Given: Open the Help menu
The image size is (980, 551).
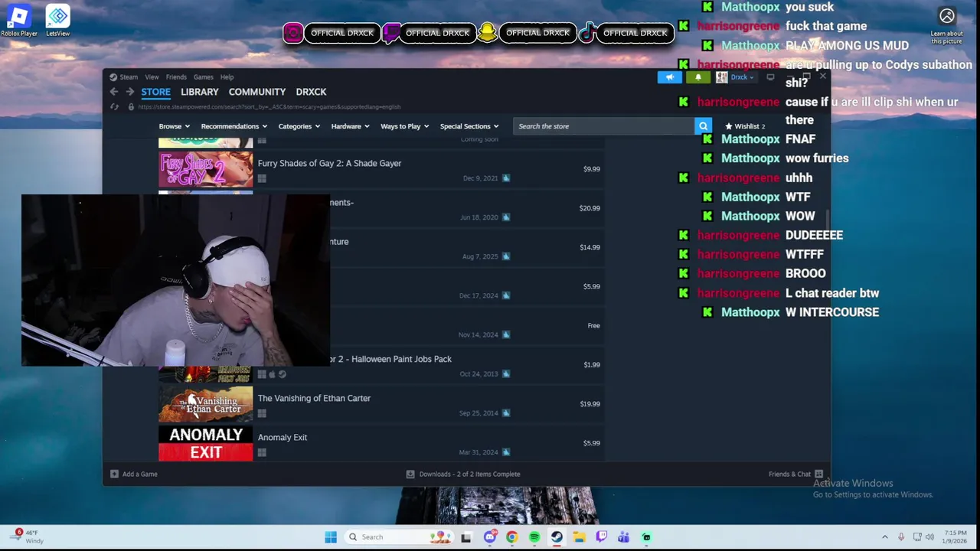Looking at the screenshot, I should point(227,77).
